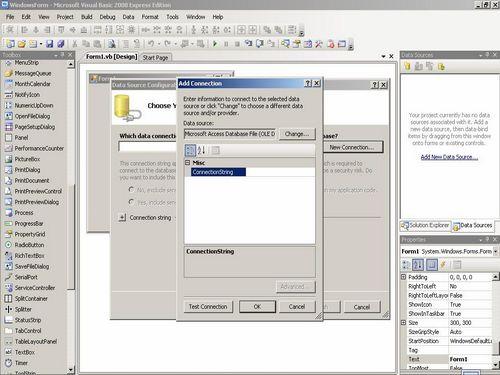Click the Stop Debugging square icon

point(237,44)
